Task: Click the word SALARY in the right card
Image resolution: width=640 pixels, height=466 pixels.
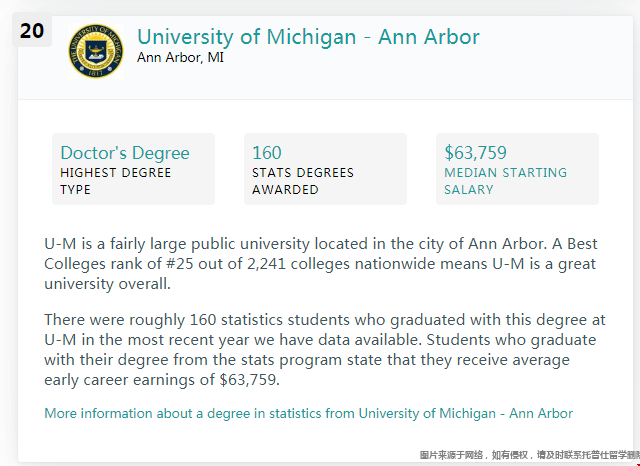Action: [469, 190]
